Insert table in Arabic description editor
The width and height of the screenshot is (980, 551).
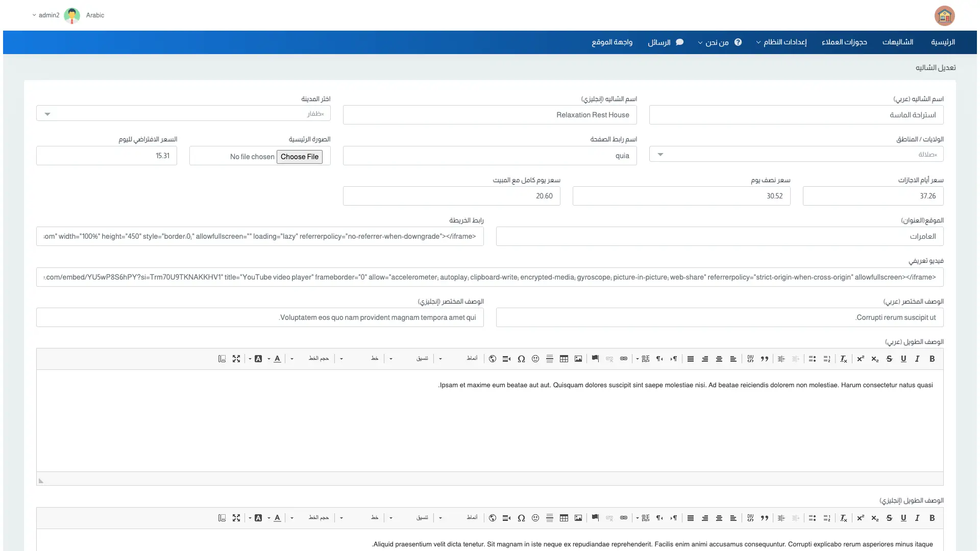tap(563, 359)
